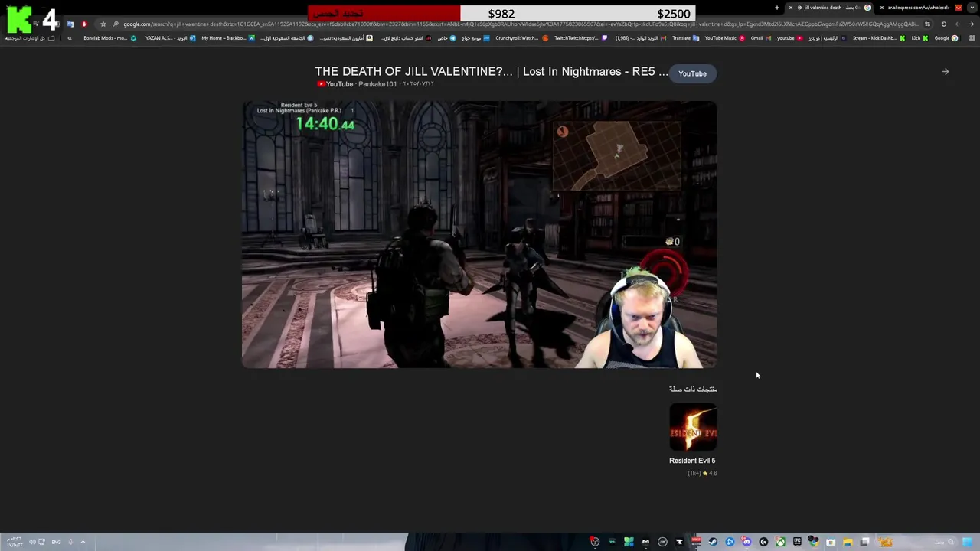Open a new browser tab

777,8
